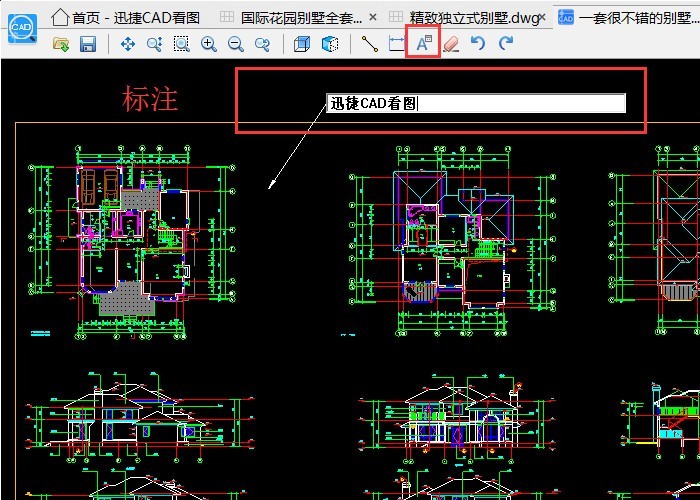Click the undo arrow
The image size is (700, 500).
click(478, 44)
